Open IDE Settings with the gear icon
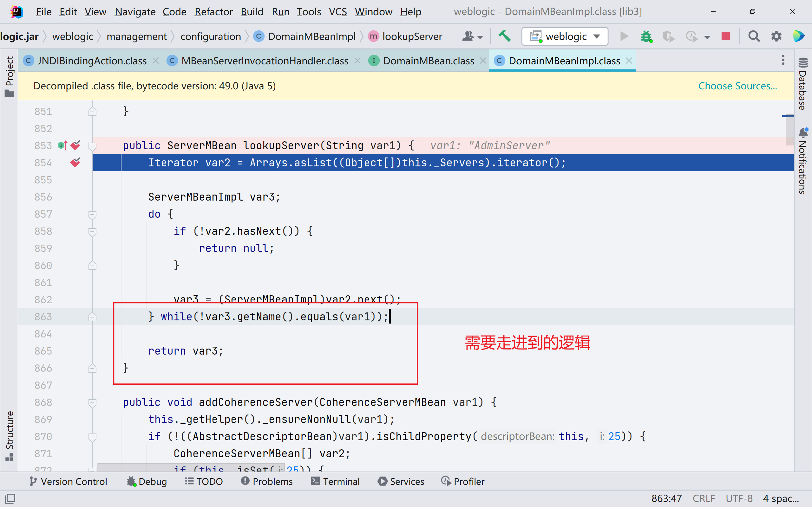 click(776, 36)
